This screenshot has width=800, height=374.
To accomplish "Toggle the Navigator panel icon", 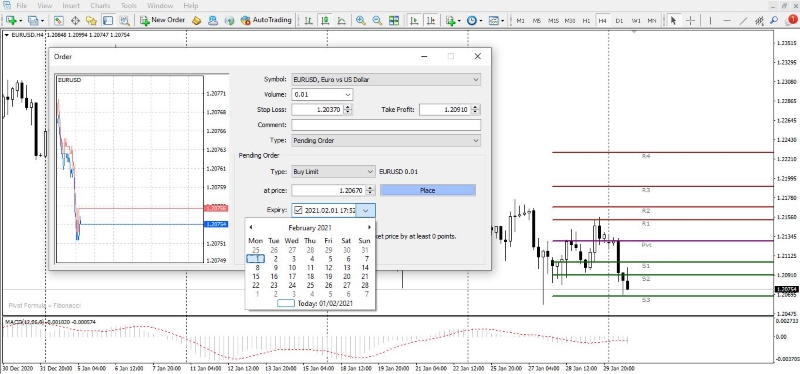I will click(91, 20).
